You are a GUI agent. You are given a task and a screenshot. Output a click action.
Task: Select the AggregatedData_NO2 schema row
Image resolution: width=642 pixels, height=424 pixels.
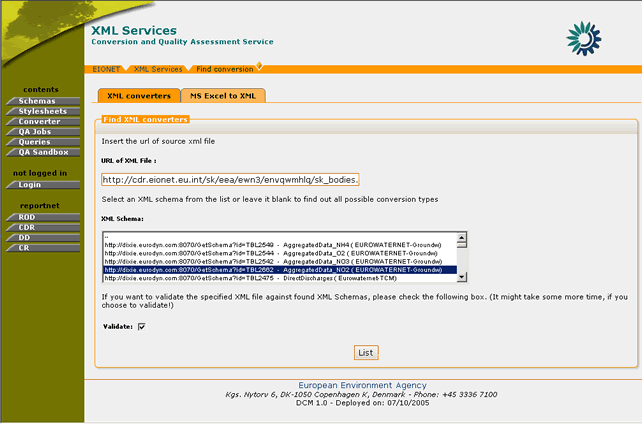point(280,270)
